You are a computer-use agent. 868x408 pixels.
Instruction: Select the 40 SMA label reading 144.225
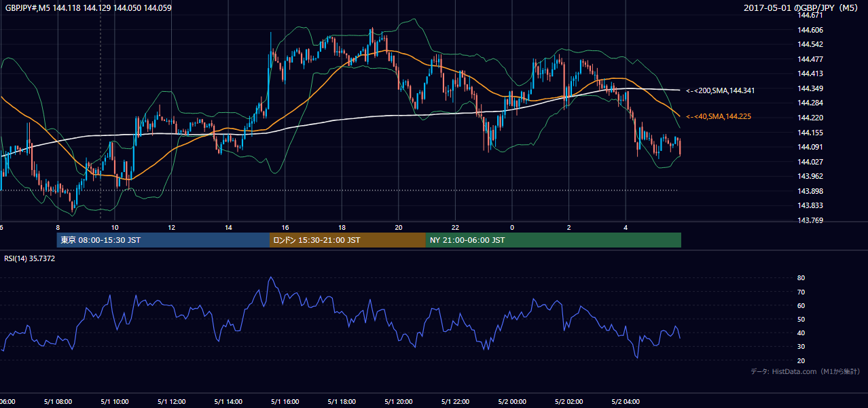coord(719,117)
